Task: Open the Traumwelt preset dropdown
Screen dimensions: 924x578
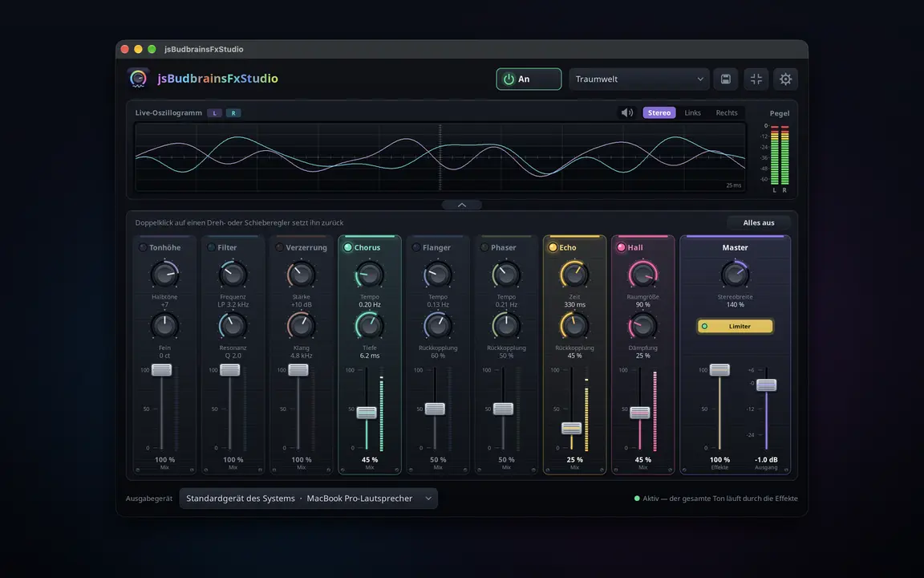Action: (639, 79)
